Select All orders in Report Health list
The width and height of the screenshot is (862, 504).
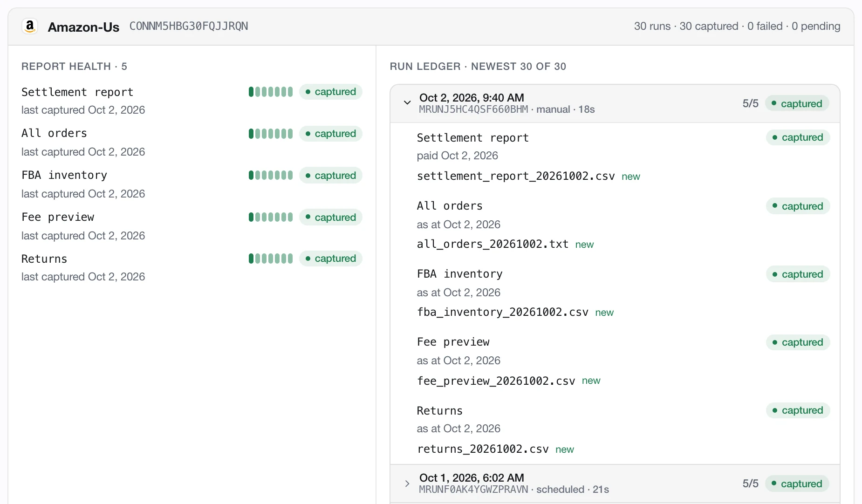54,133
